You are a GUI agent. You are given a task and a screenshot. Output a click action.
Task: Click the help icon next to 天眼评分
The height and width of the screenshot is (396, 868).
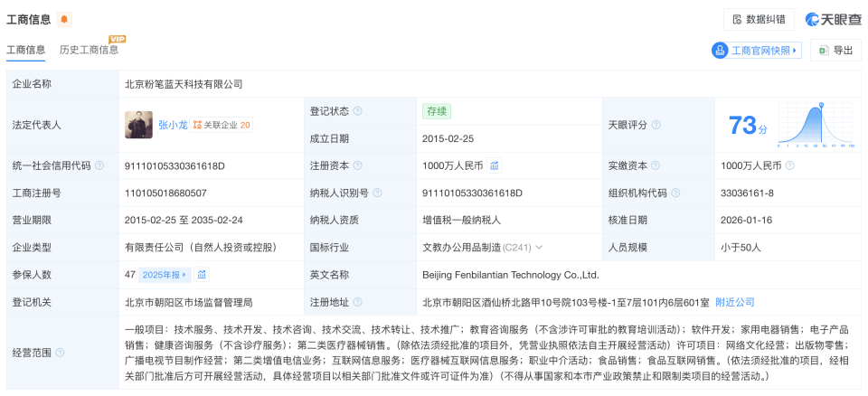pyautogui.click(x=656, y=125)
